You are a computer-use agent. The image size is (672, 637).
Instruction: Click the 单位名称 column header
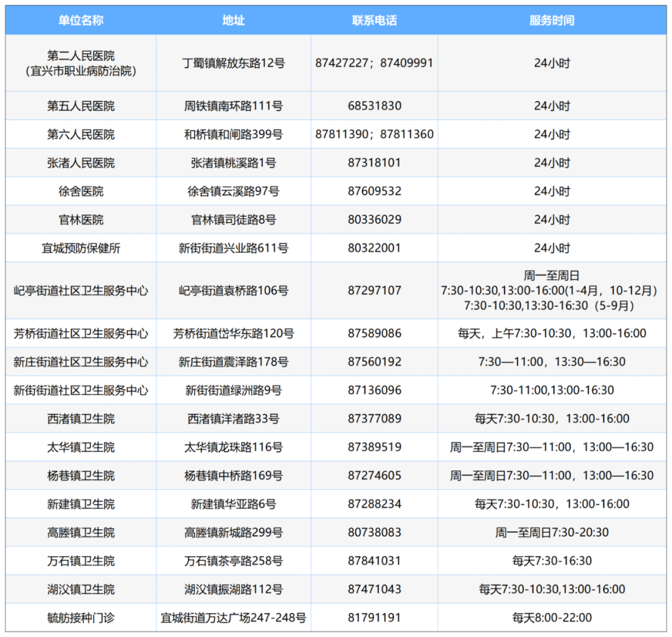tap(81, 21)
